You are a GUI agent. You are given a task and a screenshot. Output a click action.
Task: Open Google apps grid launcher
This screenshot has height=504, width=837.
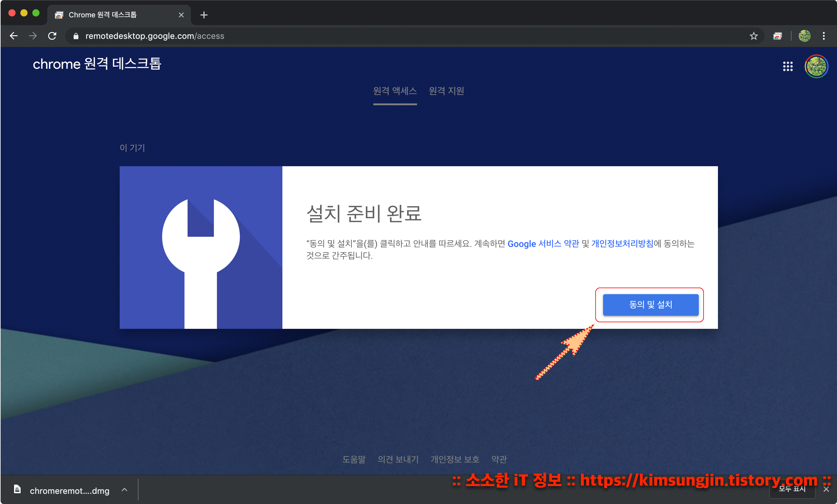click(787, 66)
